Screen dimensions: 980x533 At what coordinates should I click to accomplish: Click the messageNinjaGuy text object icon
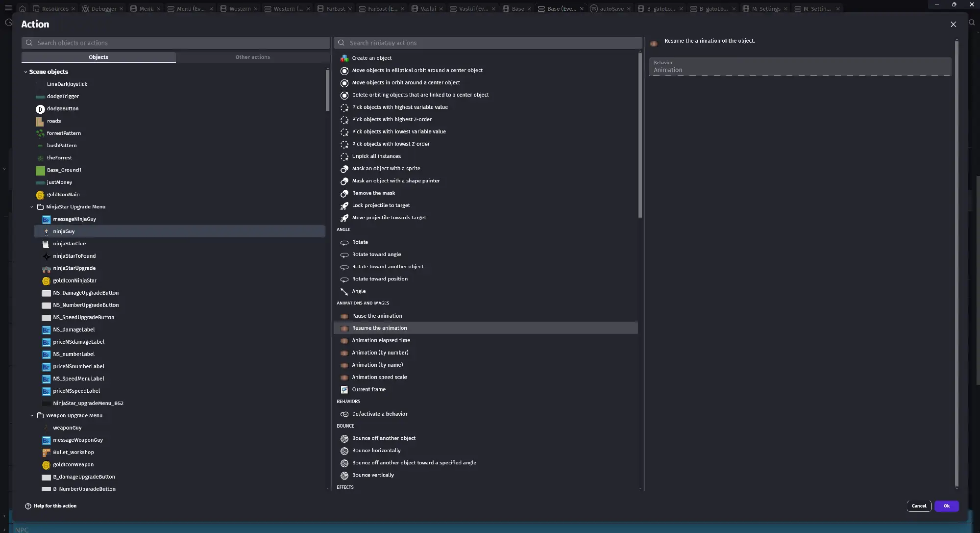pyautogui.click(x=46, y=219)
